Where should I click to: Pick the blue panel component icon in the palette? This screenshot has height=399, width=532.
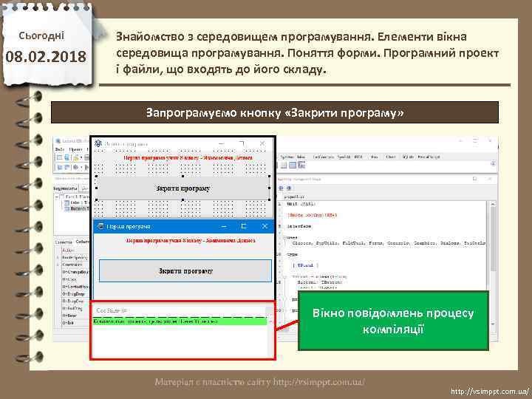point(293,166)
